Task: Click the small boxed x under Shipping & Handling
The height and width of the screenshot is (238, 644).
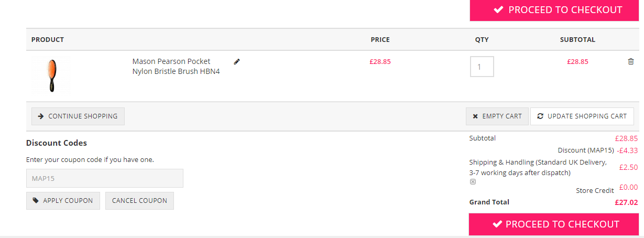Action: pyautogui.click(x=473, y=182)
